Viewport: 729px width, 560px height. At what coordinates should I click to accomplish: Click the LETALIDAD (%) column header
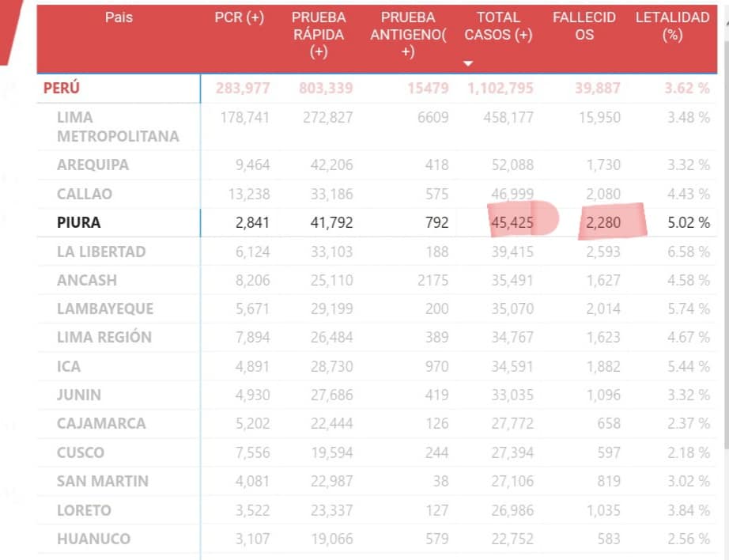672,26
